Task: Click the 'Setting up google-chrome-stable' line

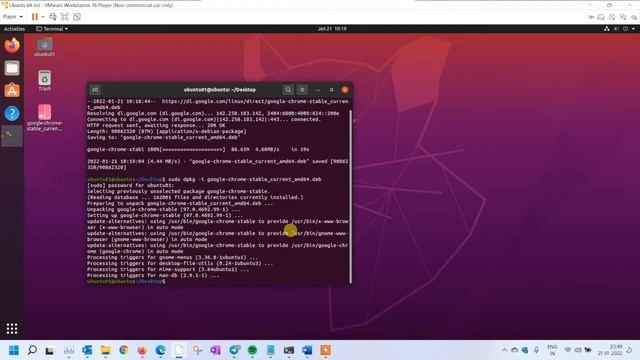Action: pos(165,216)
